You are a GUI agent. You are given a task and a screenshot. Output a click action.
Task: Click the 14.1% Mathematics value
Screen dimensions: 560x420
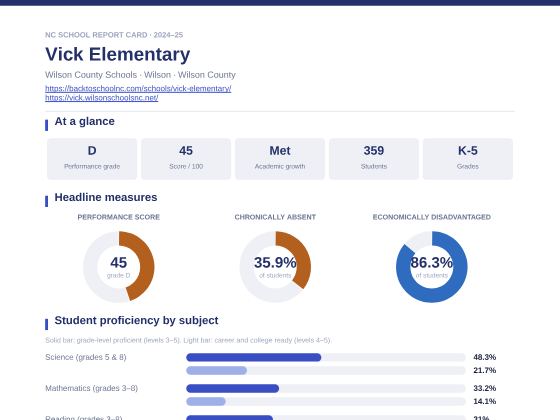click(x=485, y=401)
